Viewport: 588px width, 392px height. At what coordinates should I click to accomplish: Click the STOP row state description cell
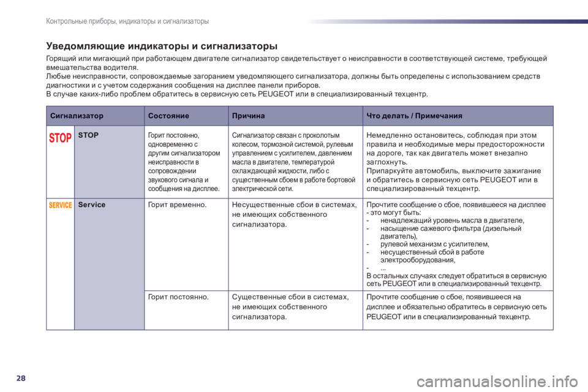point(186,160)
